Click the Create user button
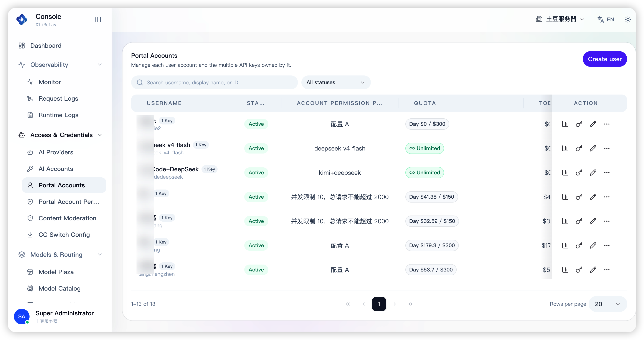Image resolution: width=644 pixels, height=340 pixels. [x=604, y=59]
